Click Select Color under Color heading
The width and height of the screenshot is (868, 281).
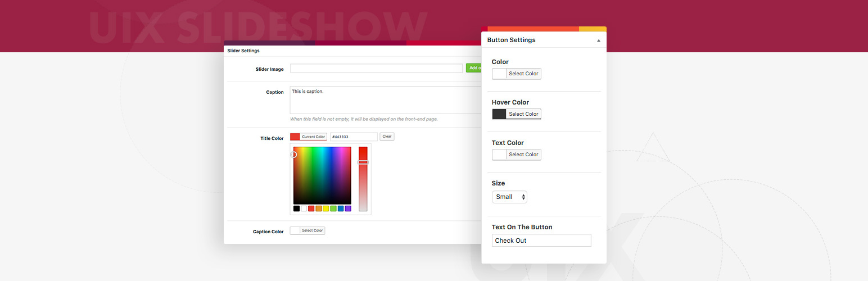tap(523, 74)
